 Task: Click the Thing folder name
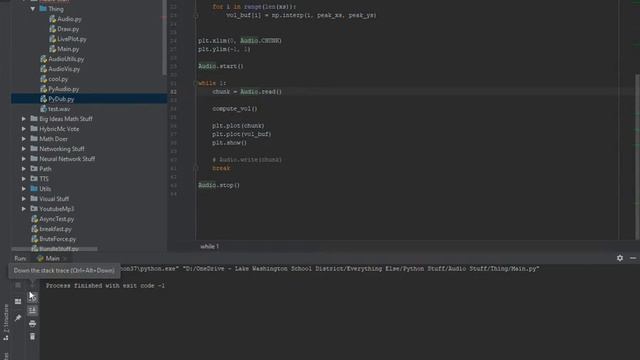point(56,9)
